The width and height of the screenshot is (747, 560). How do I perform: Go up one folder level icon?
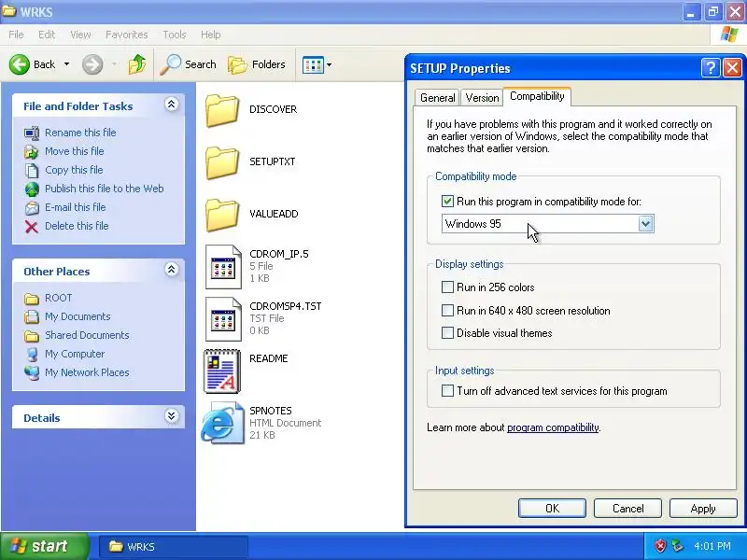[x=137, y=64]
